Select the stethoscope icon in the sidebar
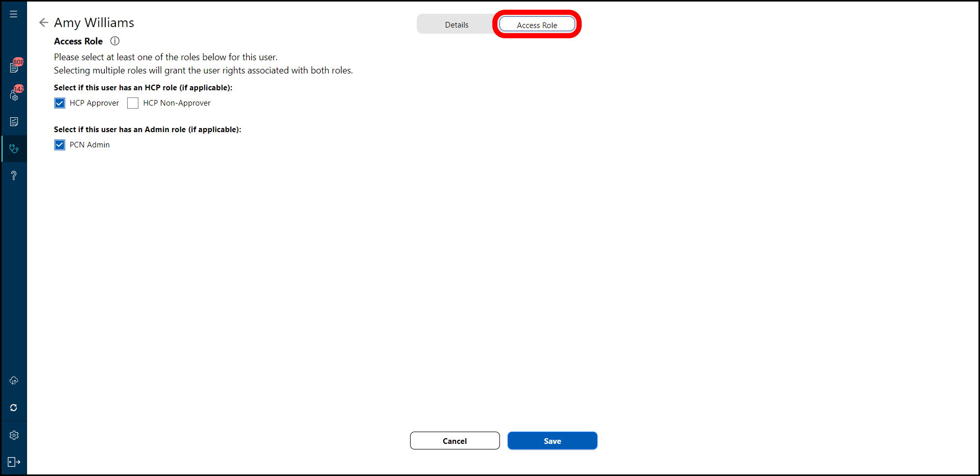 [x=14, y=149]
